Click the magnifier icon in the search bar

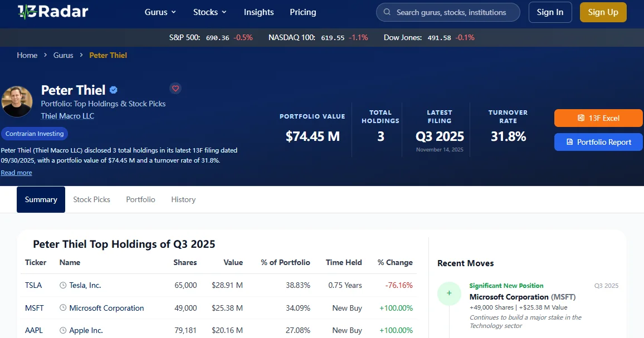coord(387,12)
